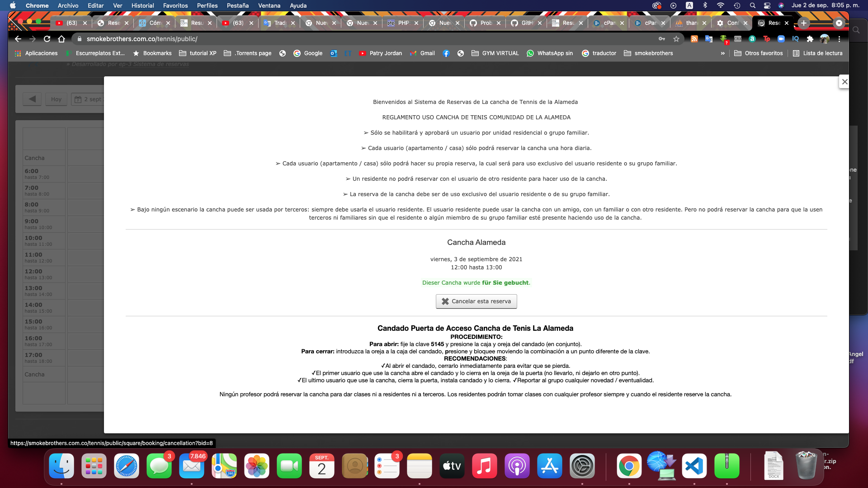This screenshot has width=868, height=488.
Task: Click the back navigation arrow in Chrome
Action: (18, 39)
